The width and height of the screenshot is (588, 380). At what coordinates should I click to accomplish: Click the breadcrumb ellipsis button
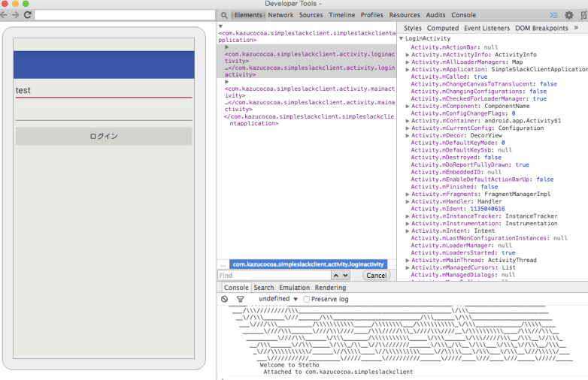point(223,264)
